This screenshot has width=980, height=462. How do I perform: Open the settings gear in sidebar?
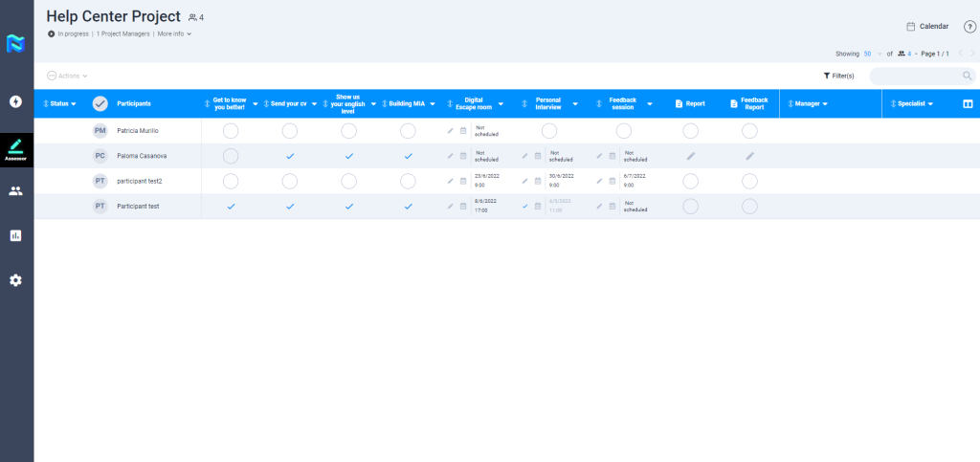tap(15, 280)
